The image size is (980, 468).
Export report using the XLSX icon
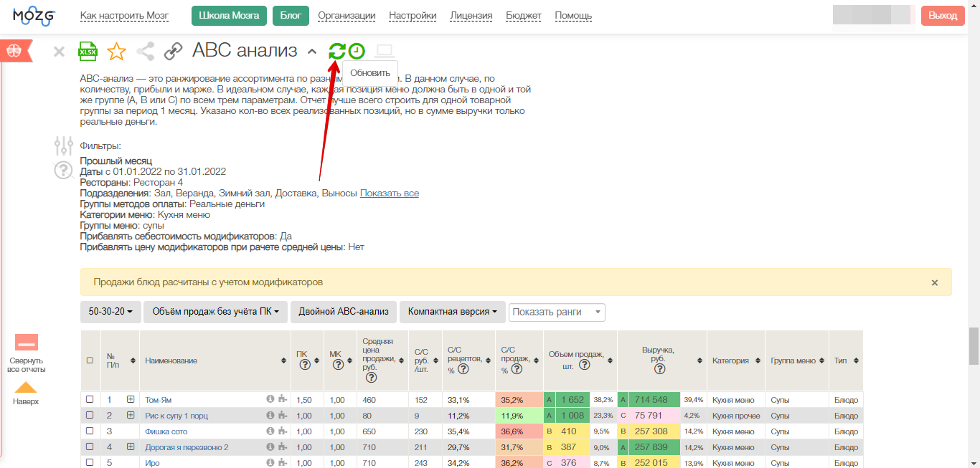point(88,51)
